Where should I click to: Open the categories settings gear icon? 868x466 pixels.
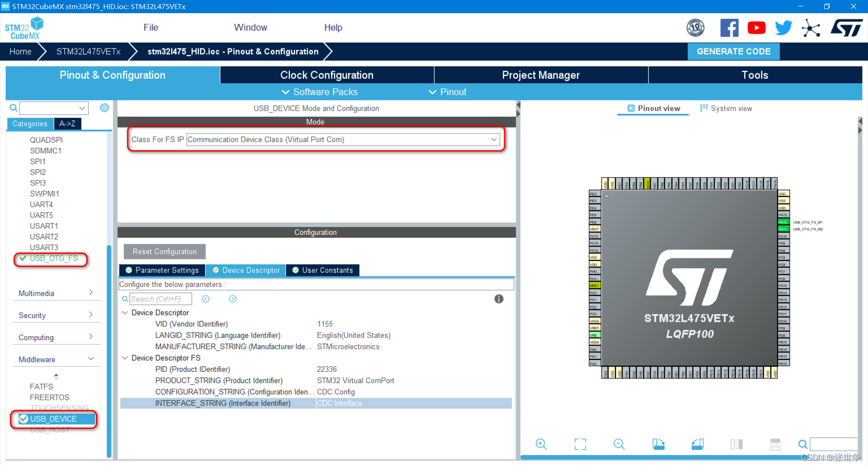[x=104, y=108]
